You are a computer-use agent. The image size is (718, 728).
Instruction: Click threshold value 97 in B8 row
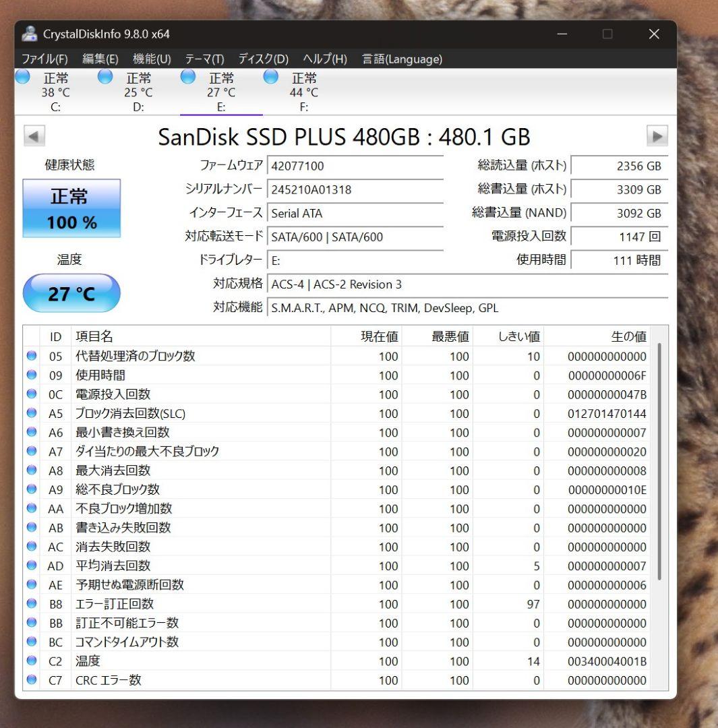point(533,604)
